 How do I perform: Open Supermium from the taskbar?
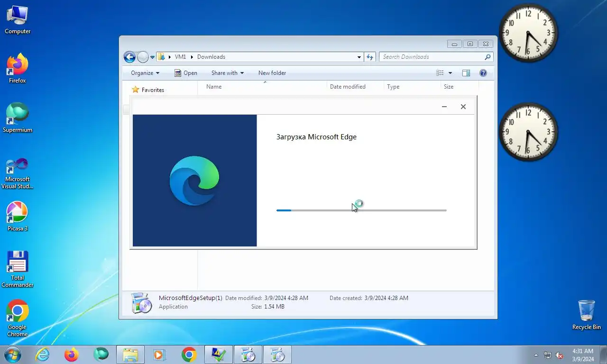tap(101, 355)
